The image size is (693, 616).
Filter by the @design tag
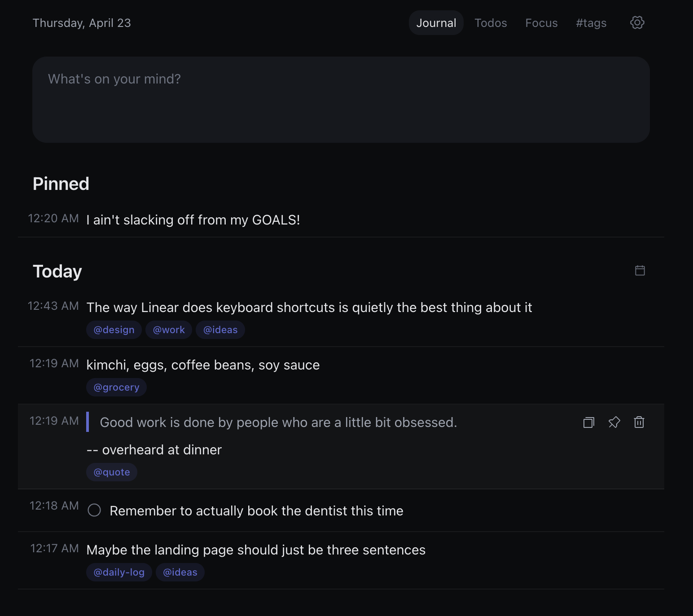click(114, 330)
